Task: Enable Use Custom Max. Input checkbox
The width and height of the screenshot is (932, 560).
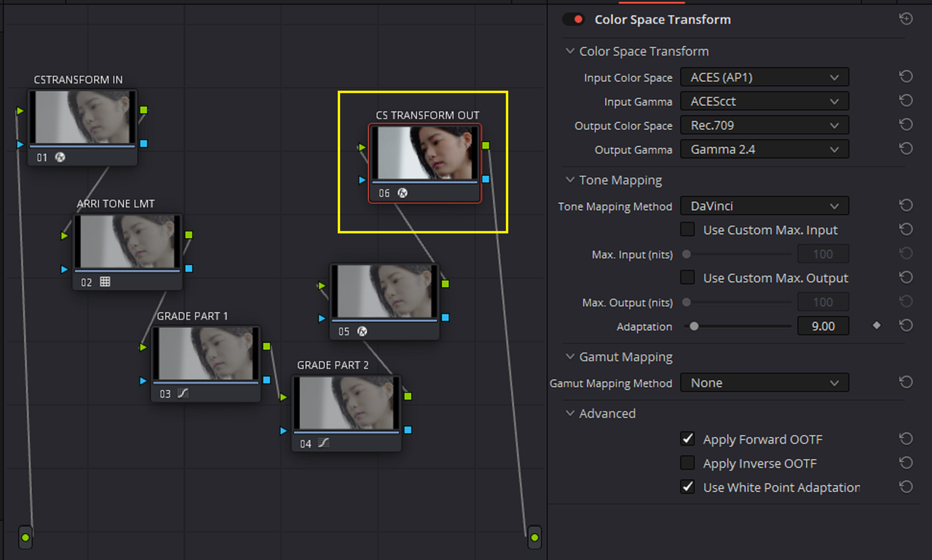Action: [x=687, y=229]
